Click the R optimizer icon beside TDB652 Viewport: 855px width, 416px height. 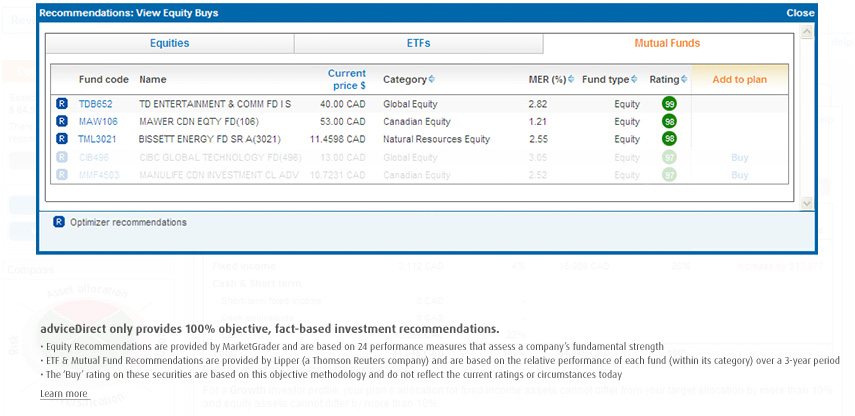(62, 104)
